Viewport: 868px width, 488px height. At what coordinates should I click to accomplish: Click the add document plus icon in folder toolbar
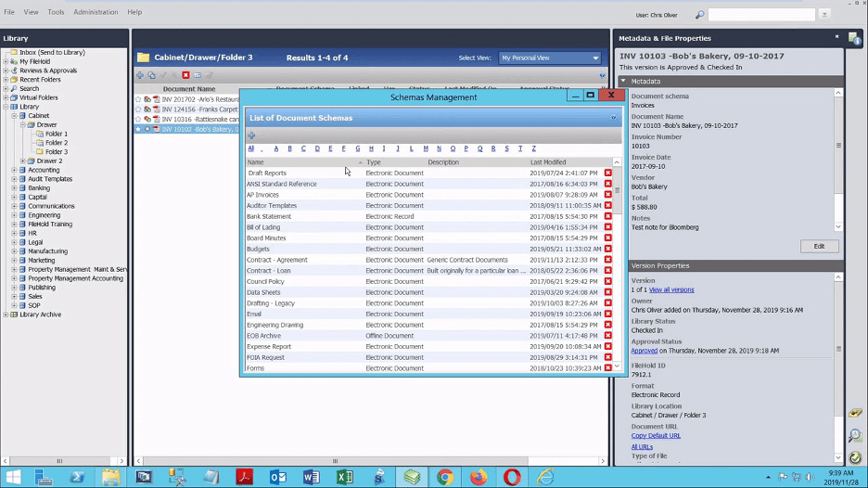[x=140, y=75]
